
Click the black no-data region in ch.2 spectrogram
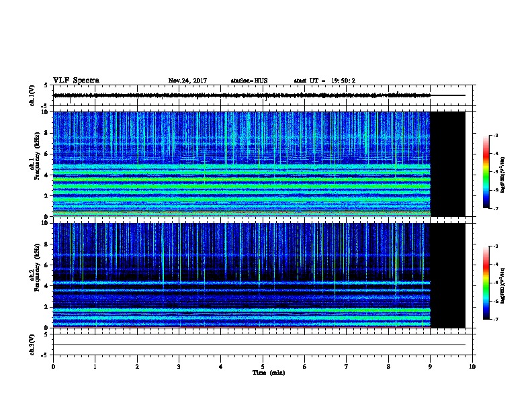[448, 275]
